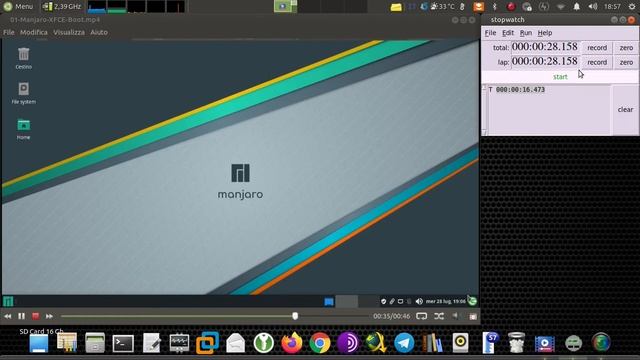This screenshot has height=360, width=640.
Task: Click the orange stacked-layers tray icon
Action: pyautogui.click(x=479, y=7)
